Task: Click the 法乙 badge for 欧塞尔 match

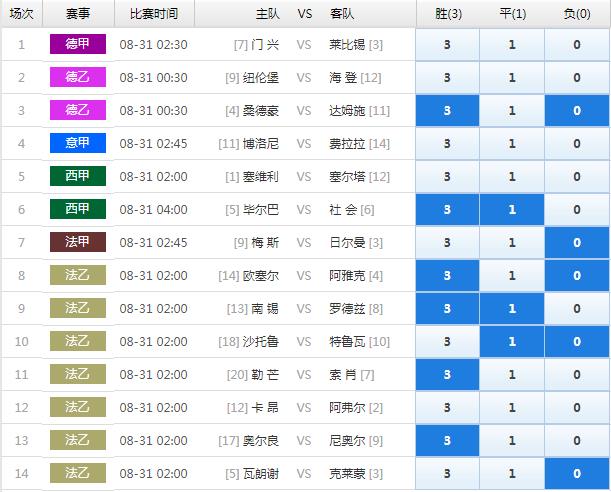Action: point(77,275)
